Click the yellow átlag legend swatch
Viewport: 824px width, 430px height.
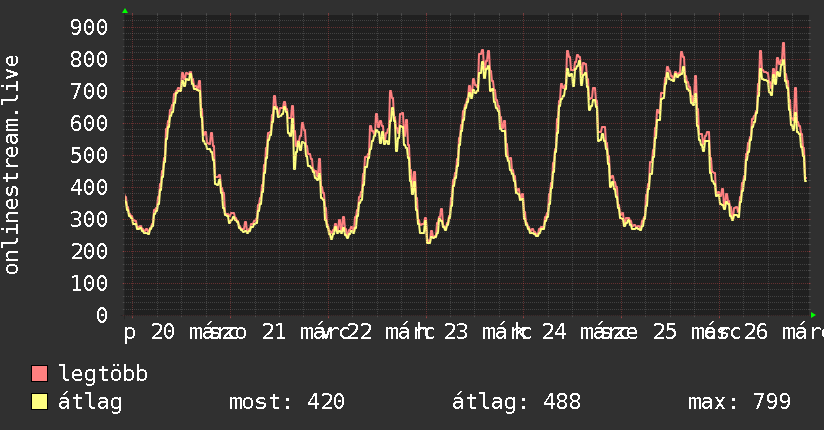39,402
